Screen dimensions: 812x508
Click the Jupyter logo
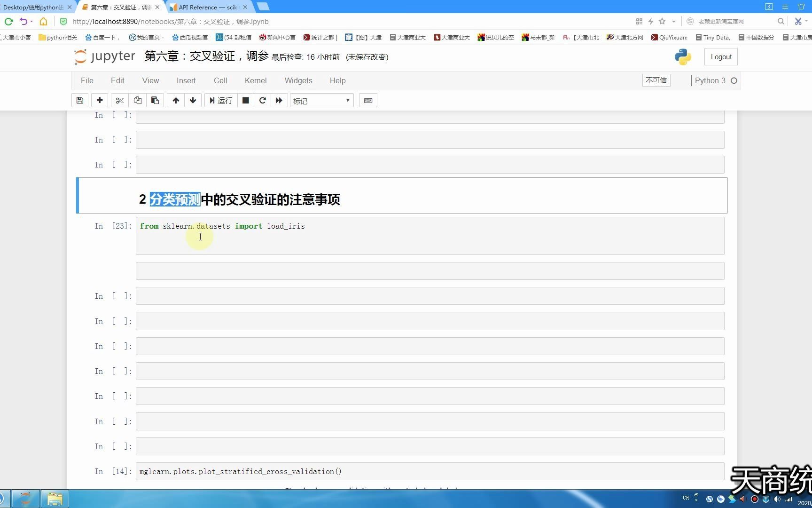coord(105,56)
